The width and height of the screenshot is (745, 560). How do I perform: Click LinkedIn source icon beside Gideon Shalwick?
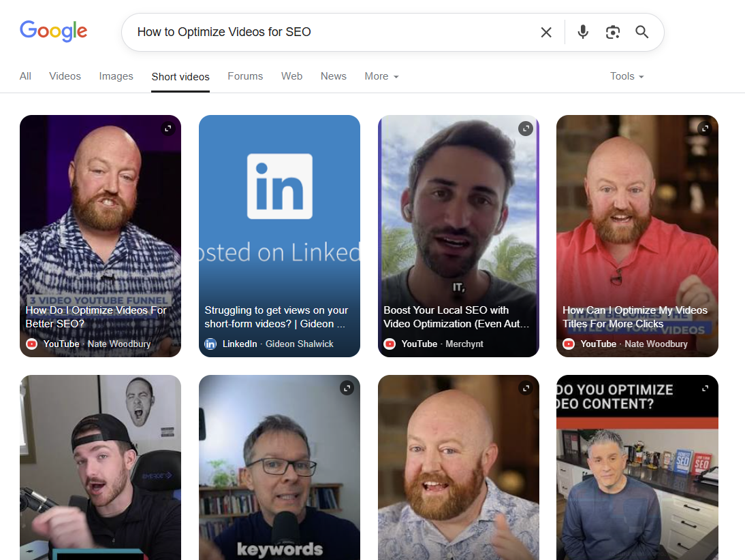(210, 344)
